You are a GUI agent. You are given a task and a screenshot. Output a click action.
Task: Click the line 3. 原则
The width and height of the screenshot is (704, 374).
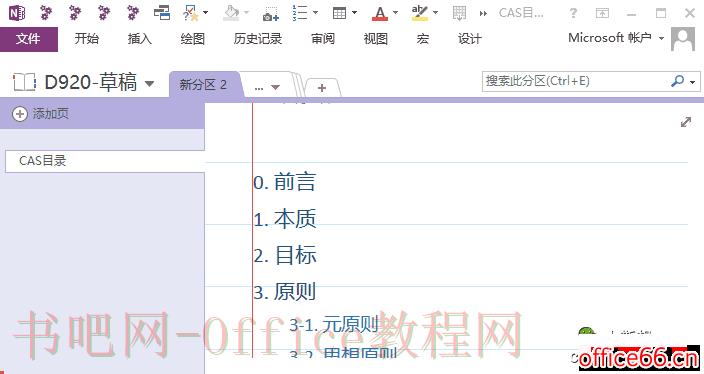[x=285, y=291]
